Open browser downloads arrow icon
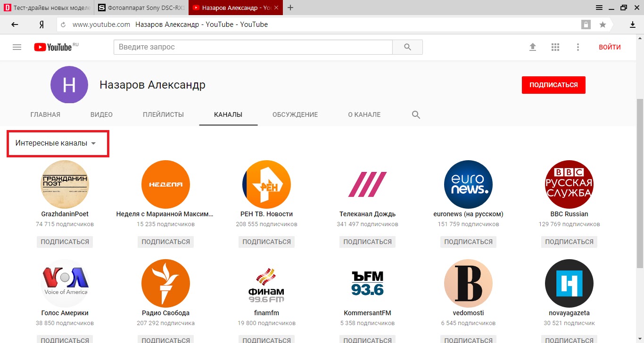 click(x=633, y=24)
